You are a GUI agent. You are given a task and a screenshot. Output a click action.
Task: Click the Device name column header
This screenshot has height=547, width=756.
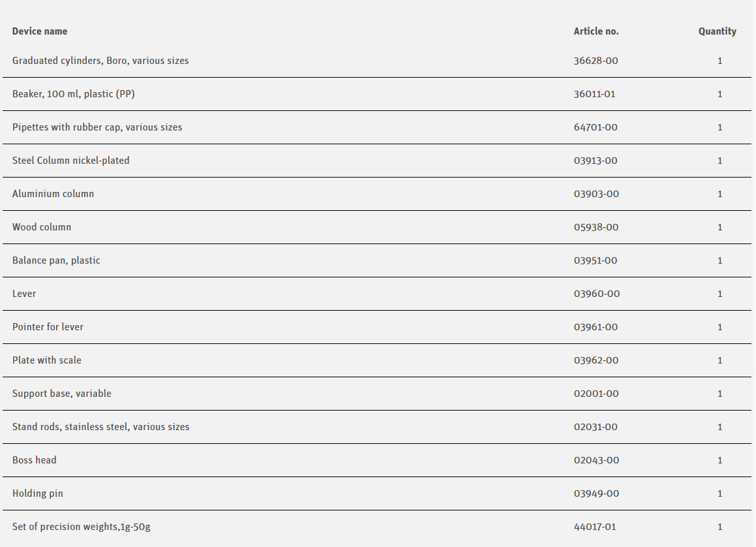point(40,31)
